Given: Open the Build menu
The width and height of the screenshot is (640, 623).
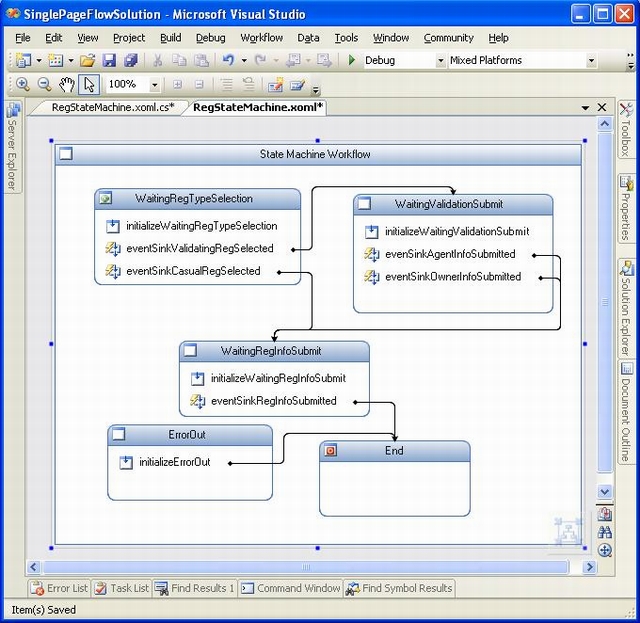Looking at the screenshot, I should click(171, 38).
